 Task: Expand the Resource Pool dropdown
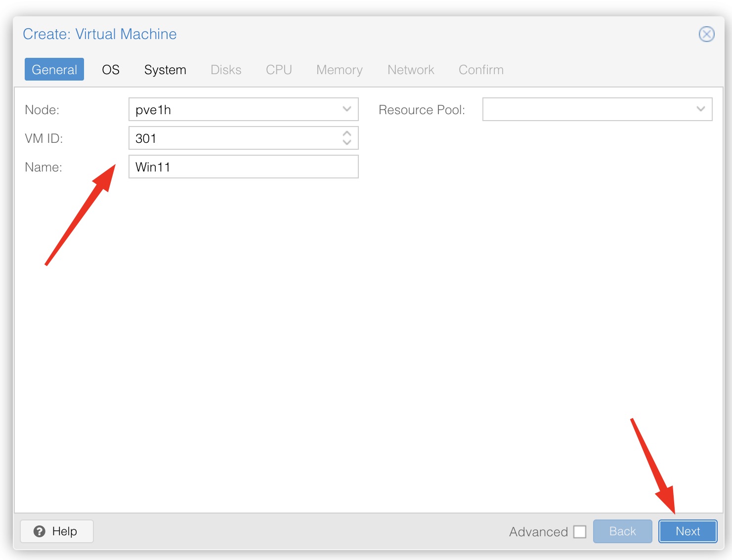(x=700, y=109)
